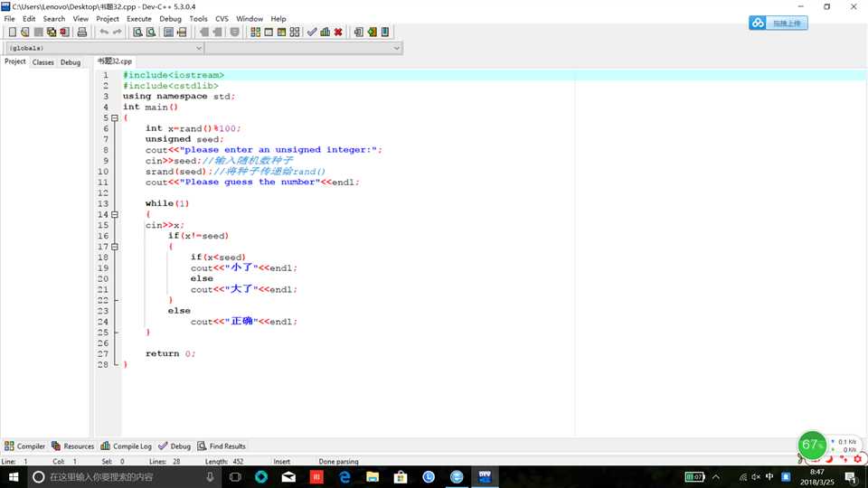Click the red X toolbar icon

click(x=337, y=33)
